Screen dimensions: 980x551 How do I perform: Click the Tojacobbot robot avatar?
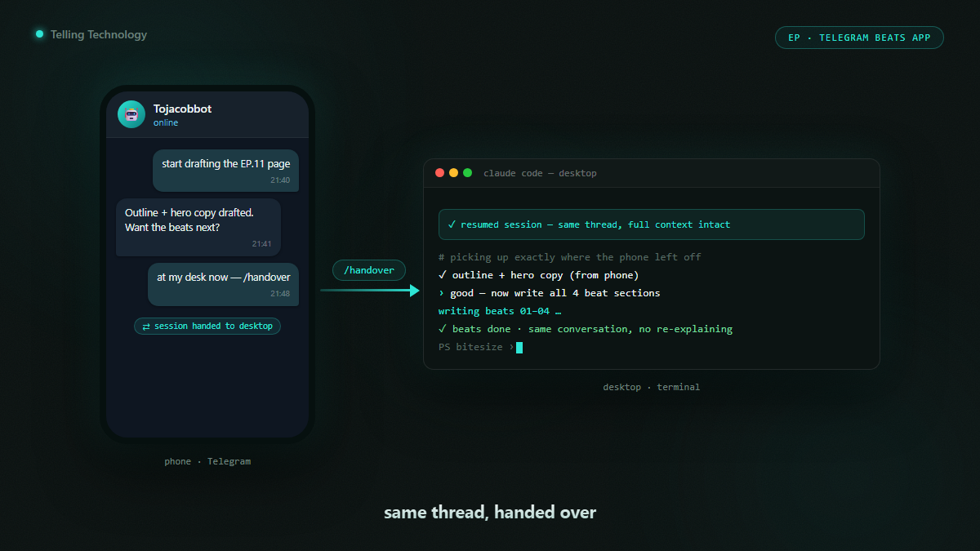click(x=131, y=114)
